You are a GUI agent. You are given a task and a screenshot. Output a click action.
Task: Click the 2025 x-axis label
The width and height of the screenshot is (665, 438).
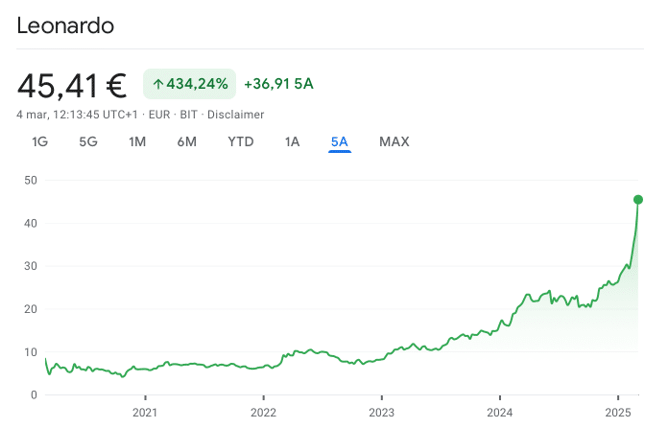618,413
